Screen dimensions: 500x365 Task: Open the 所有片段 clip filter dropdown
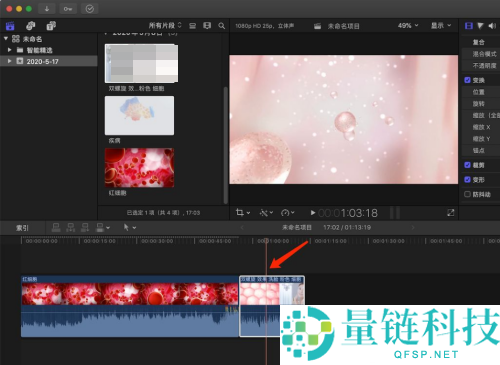(165, 26)
